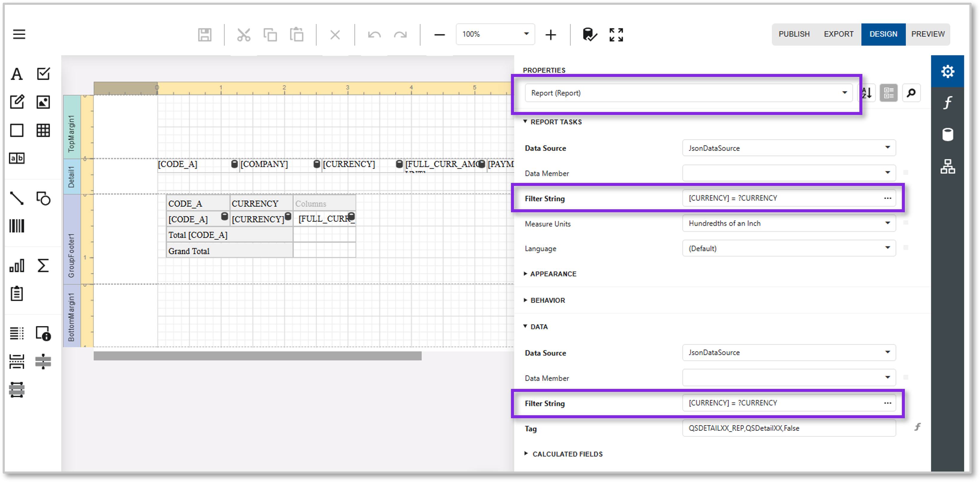Select the Sigma summary tool from toolbox

pos(43,266)
